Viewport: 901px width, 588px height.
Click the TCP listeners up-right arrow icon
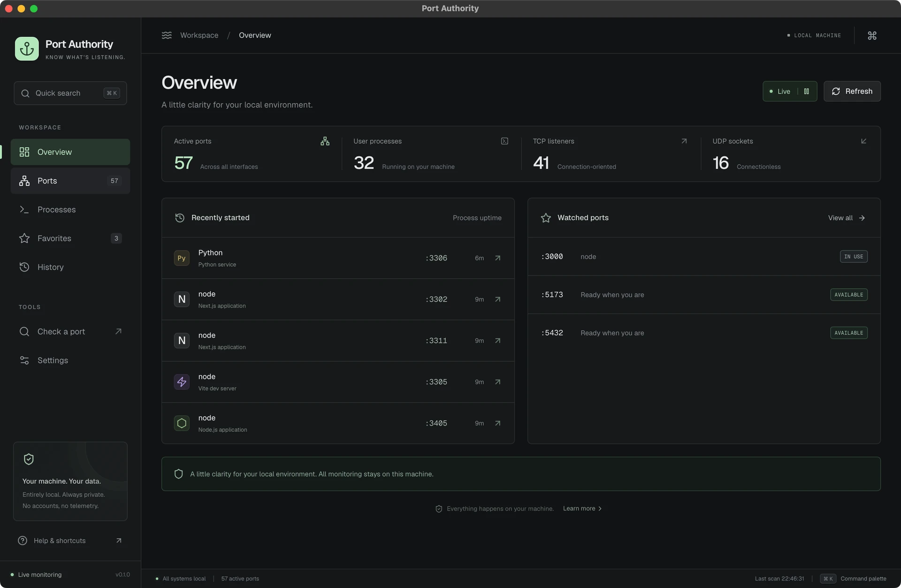click(684, 141)
